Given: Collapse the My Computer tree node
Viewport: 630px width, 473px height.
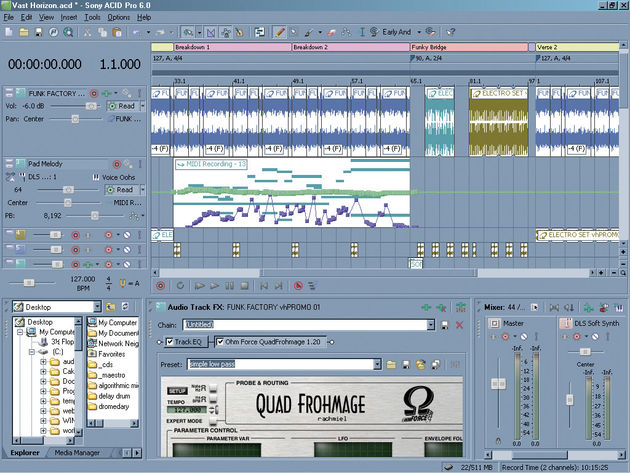Looking at the screenshot, I should (x=20, y=332).
